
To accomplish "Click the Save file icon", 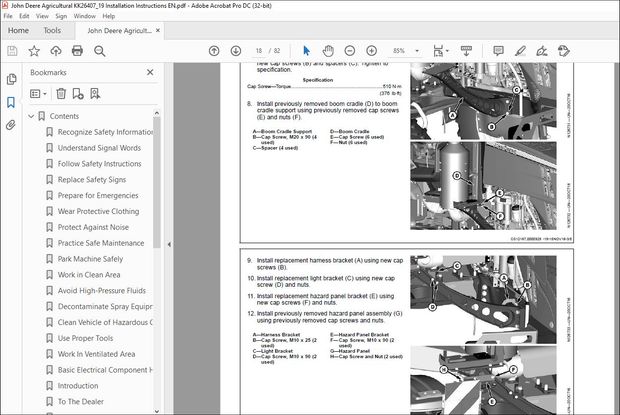I will 12,51.
